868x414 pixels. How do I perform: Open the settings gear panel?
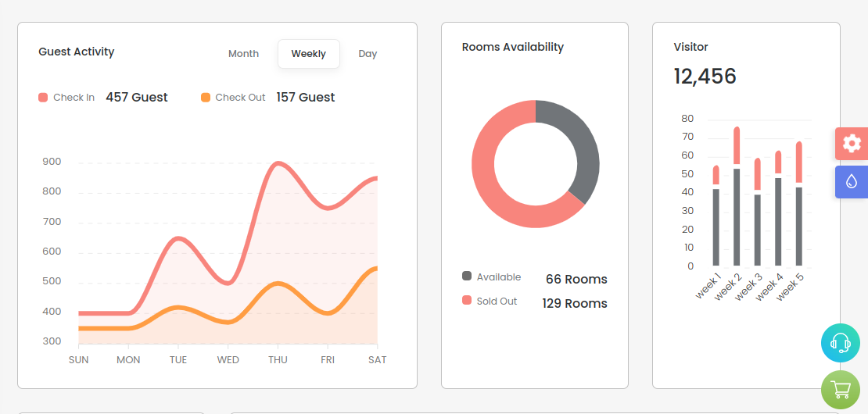pos(851,144)
